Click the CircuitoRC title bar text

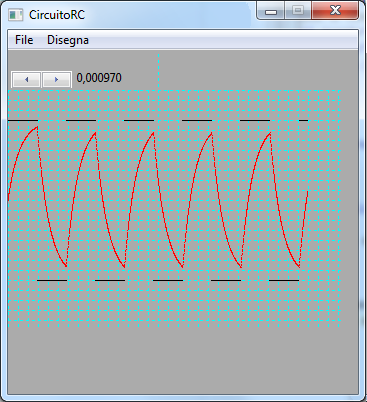pos(57,15)
